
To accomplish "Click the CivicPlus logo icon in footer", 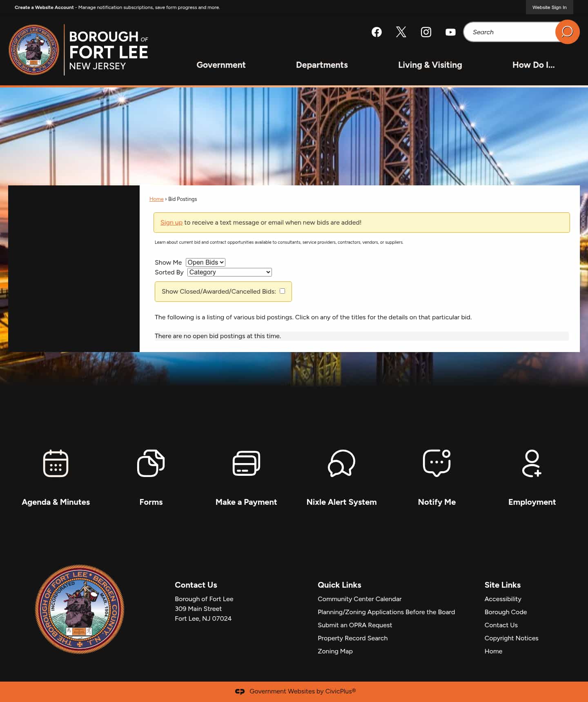I will pos(240,691).
